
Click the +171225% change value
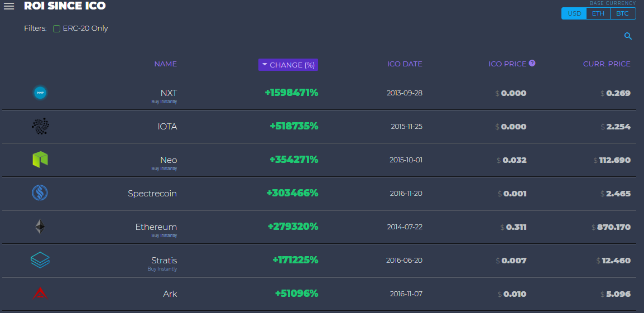point(296,261)
